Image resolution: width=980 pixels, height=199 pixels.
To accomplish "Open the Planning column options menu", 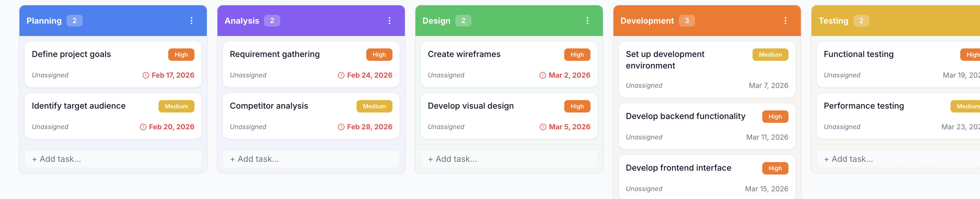I will pos(191,21).
